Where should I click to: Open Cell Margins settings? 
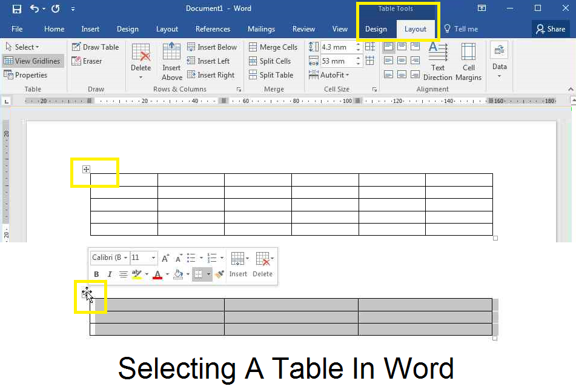click(x=468, y=61)
